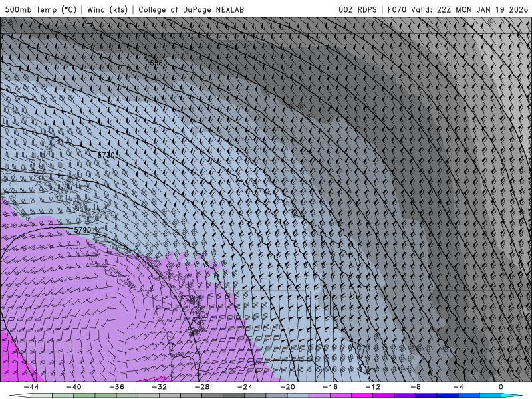Click the "00Z RDPS" model label
Image resolution: width=532 pixels, height=399 pixels.
pos(358,9)
